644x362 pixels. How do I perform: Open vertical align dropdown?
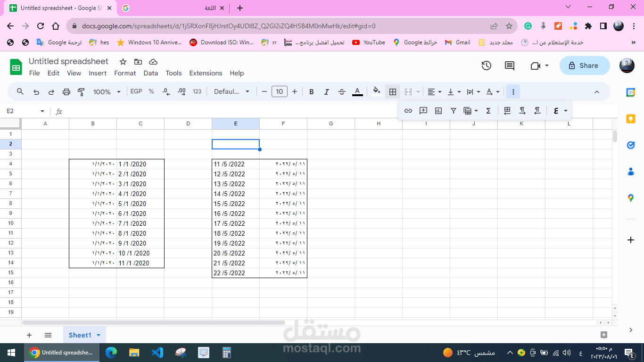[454, 91]
